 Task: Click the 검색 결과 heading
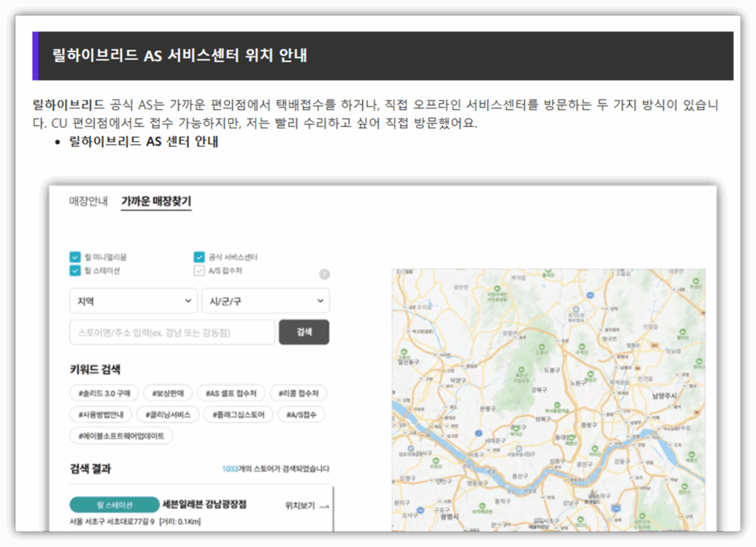coord(90,469)
